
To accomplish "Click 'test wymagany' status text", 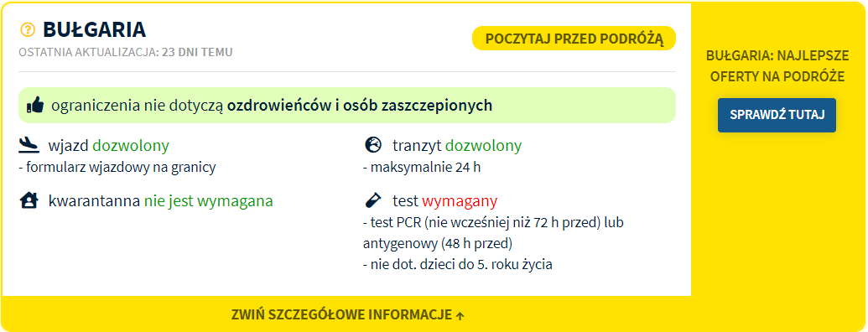I will pos(445,201).
